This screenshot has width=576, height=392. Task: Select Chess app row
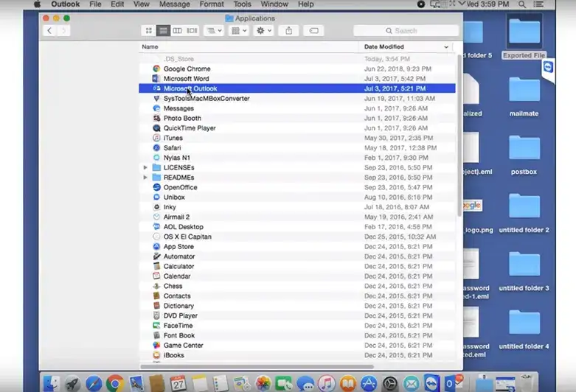click(296, 287)
